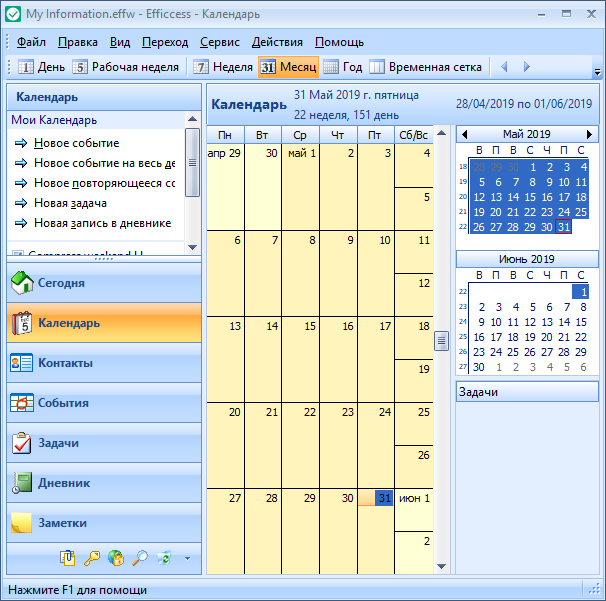Click month grid scrollbar up arrow

tap(441, 133)
